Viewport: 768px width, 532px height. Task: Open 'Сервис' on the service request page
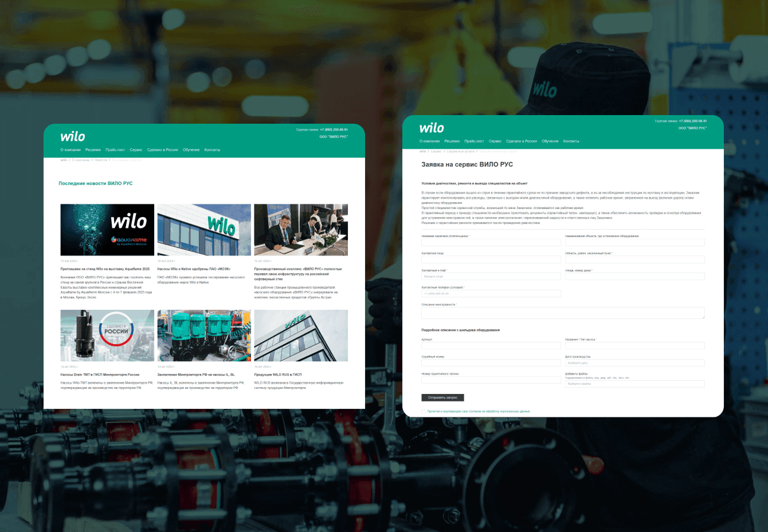tap(495, 141)
